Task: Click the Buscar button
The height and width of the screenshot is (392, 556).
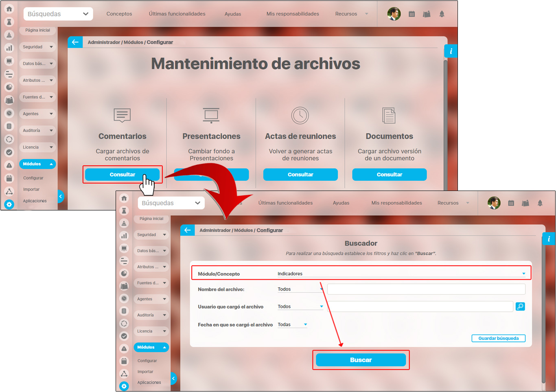Action: (361, 360)
